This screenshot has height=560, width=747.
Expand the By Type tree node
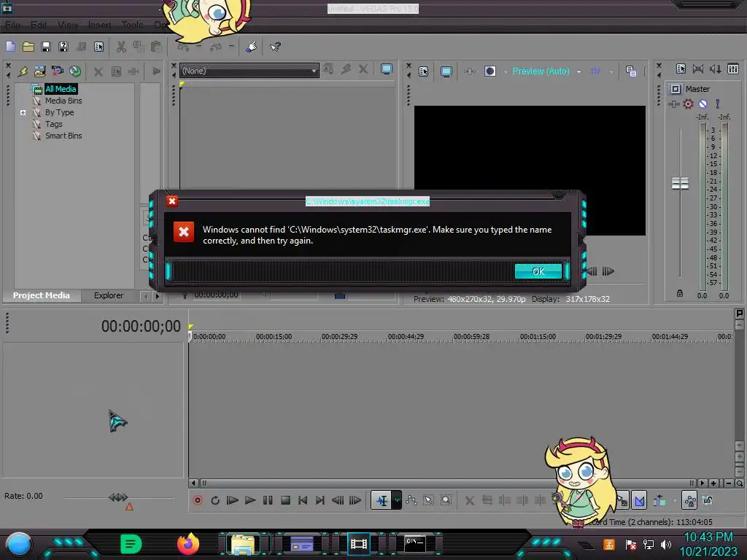23,112
